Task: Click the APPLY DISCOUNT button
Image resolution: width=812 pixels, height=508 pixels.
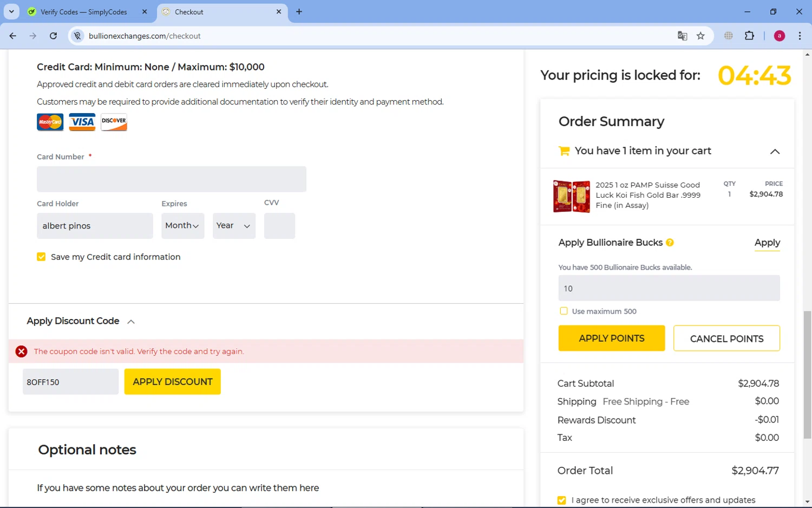Action: pos(173,382)
